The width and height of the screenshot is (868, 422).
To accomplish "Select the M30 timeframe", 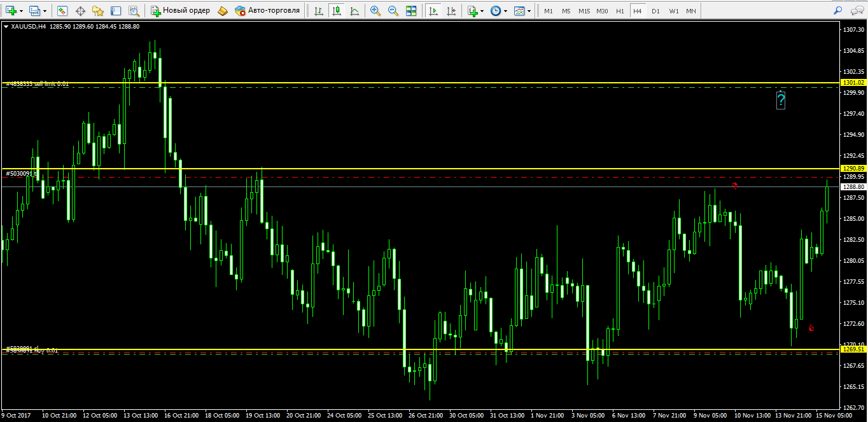I will point(602,11).
